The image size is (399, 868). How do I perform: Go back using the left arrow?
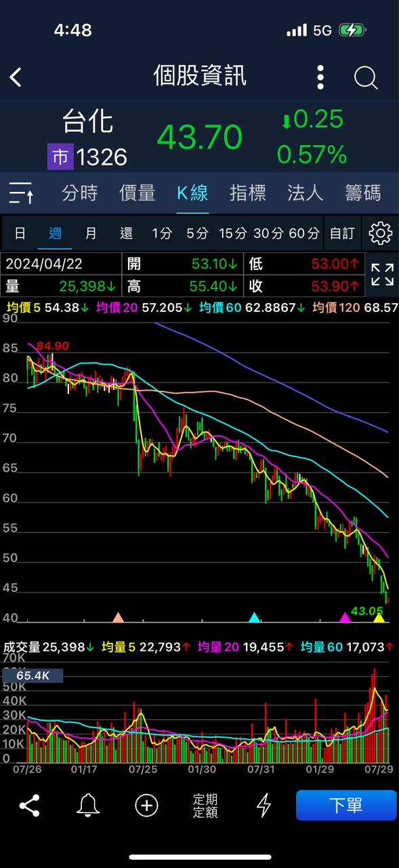coord(16,77)
